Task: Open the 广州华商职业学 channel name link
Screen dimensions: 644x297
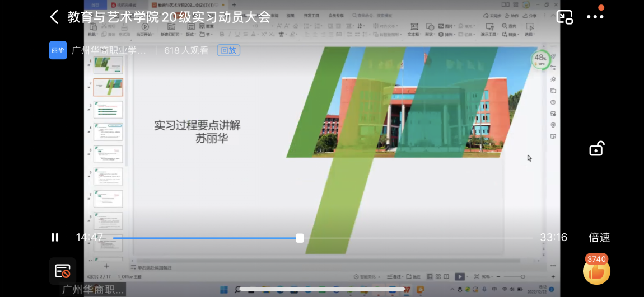Action: 109,50
